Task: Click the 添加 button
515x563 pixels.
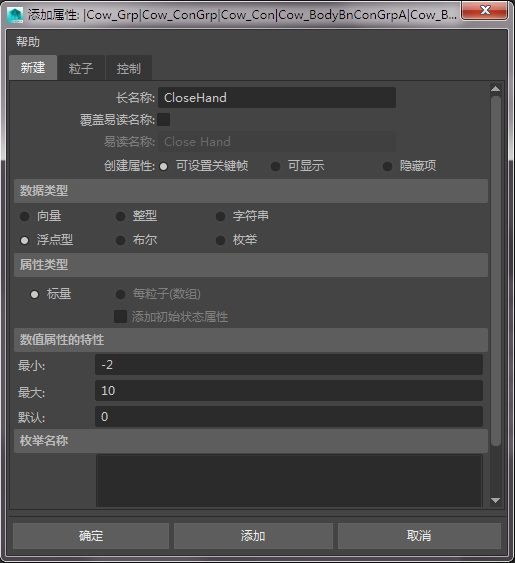Action: [253, 536]
